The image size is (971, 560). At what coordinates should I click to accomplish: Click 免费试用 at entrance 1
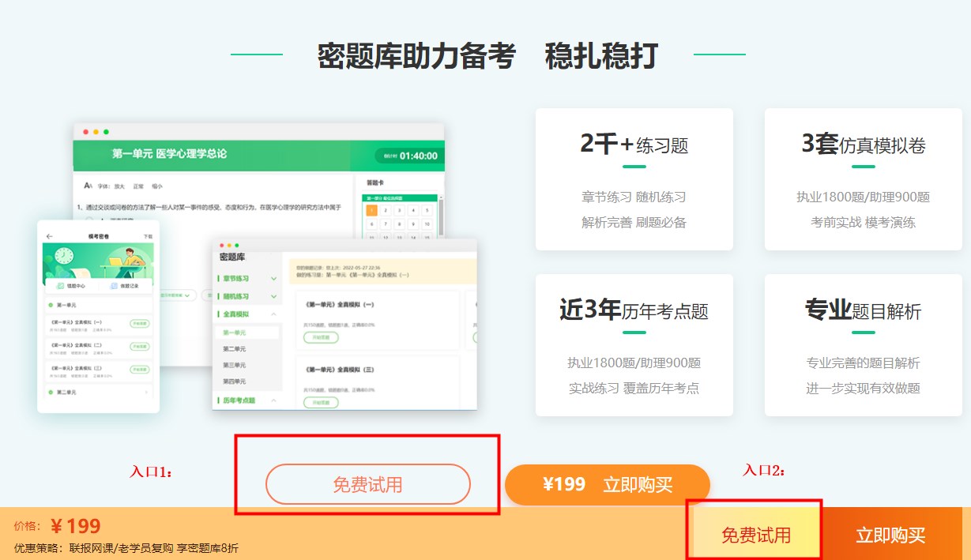[x=368, y=484]
